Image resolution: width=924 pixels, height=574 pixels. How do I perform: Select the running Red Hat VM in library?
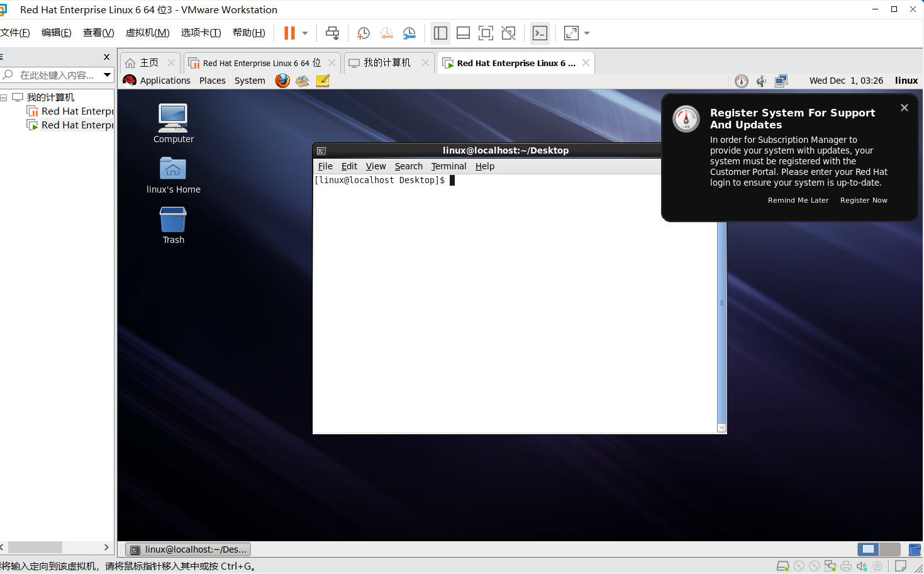coord(70,125)
